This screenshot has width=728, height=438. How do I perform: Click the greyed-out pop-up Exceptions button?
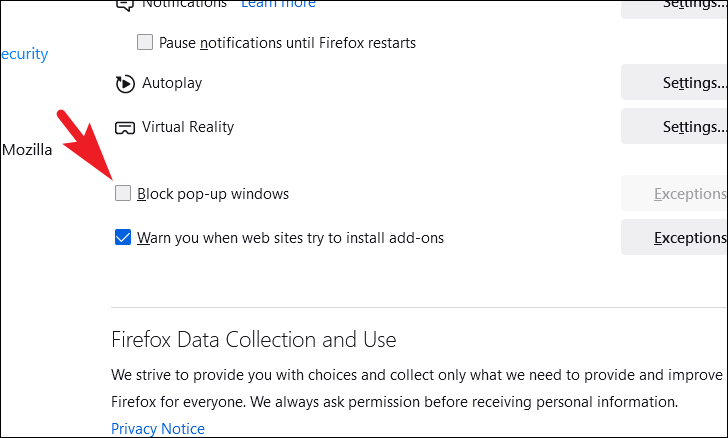(x=674, y=193)
